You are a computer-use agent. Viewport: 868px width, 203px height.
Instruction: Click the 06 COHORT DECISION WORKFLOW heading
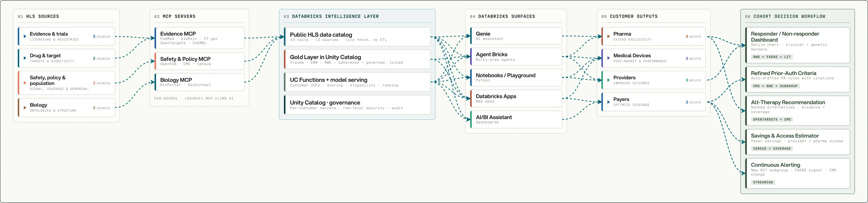point(785,17)
